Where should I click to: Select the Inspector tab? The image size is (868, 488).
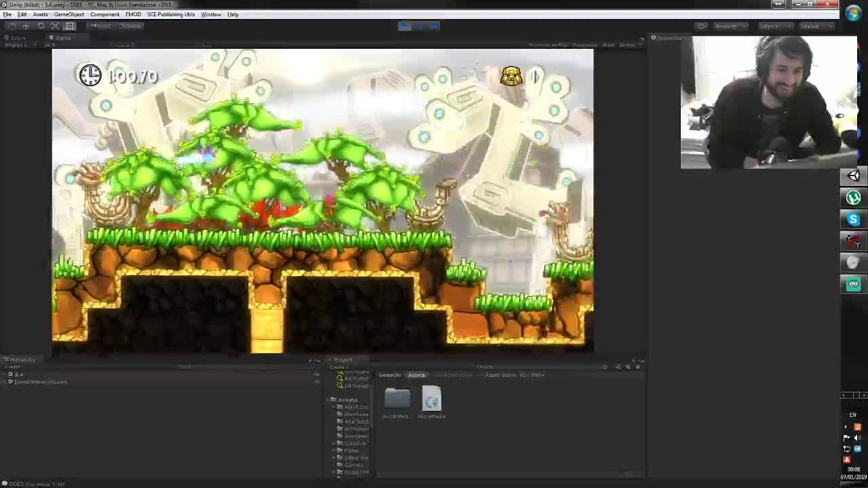[x=667, y=38]
